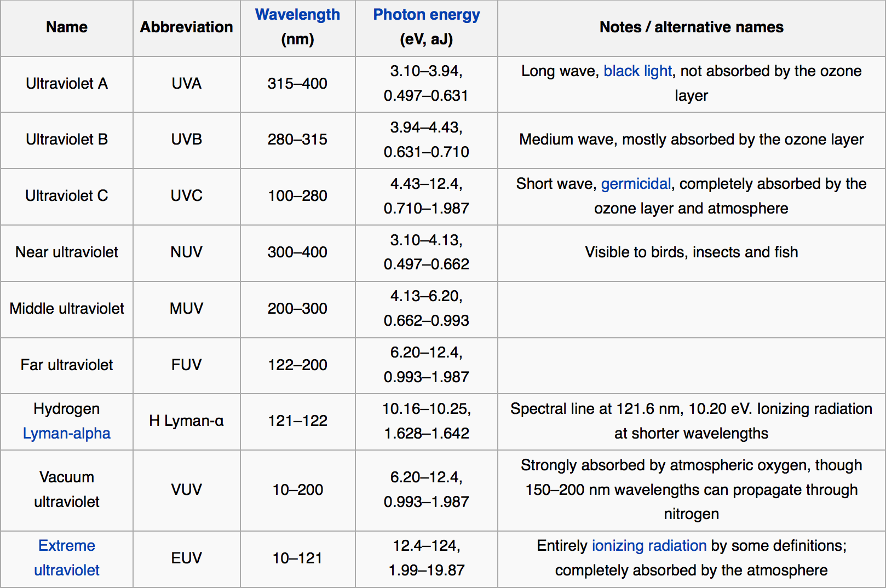The width and height of the screenshot is (886, 588).
Task: Click the 10–121 wavelength cell
Action: [x=298, y=559]
